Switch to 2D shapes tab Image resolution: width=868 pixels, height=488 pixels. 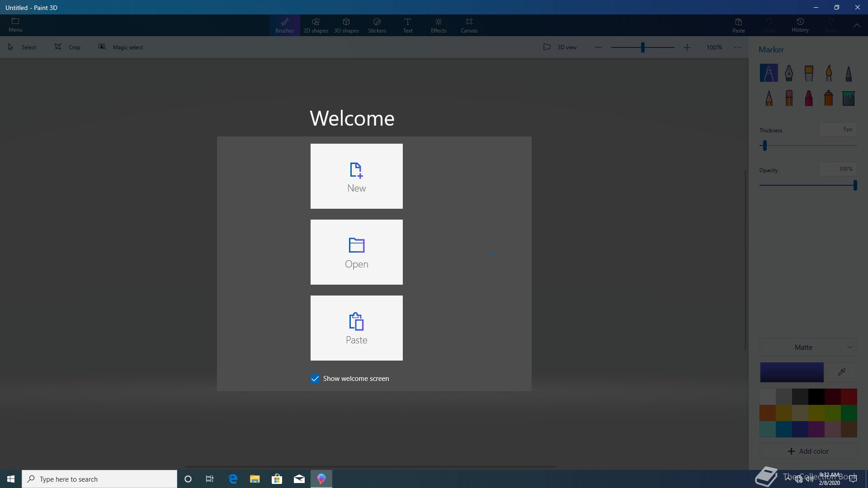[x=316, y=25]
